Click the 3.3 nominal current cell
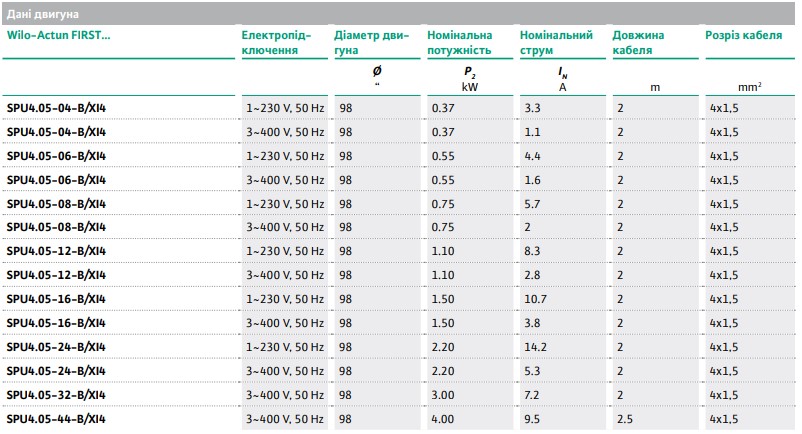The width and height of the screenshot is (802, 434). [532, 107]
